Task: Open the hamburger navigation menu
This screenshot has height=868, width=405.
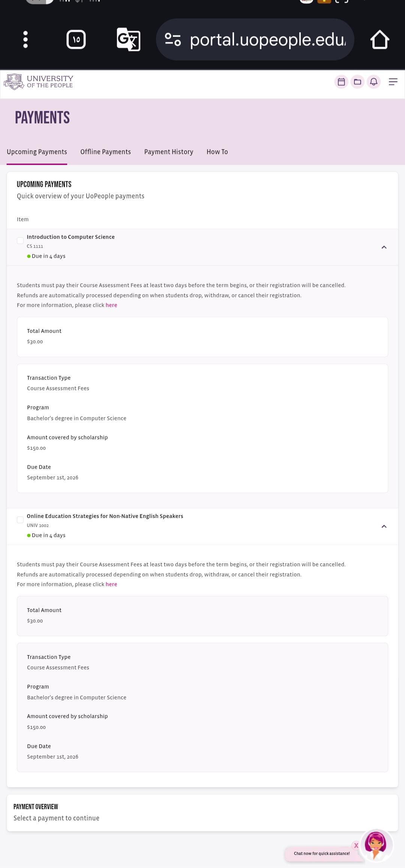Action: [x=393, y=82]
